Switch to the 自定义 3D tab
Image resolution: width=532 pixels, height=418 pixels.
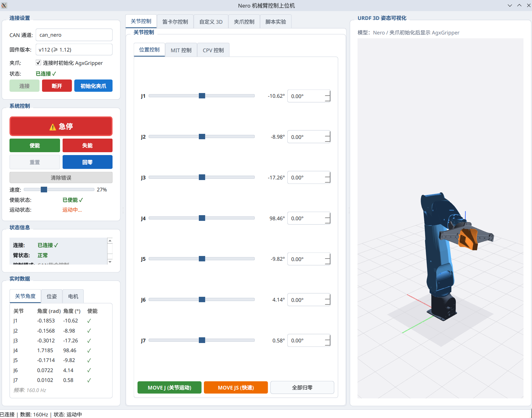click(211, 22)
